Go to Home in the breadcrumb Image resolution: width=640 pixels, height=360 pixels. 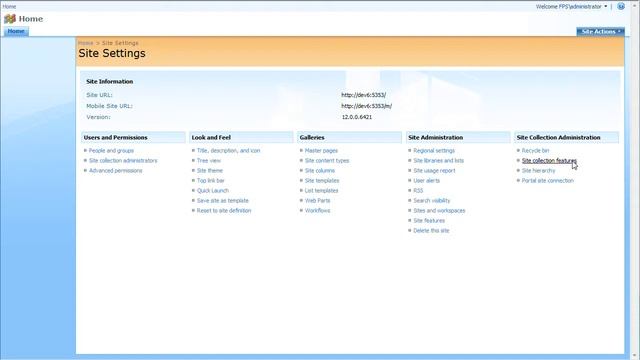pos(86,43)
